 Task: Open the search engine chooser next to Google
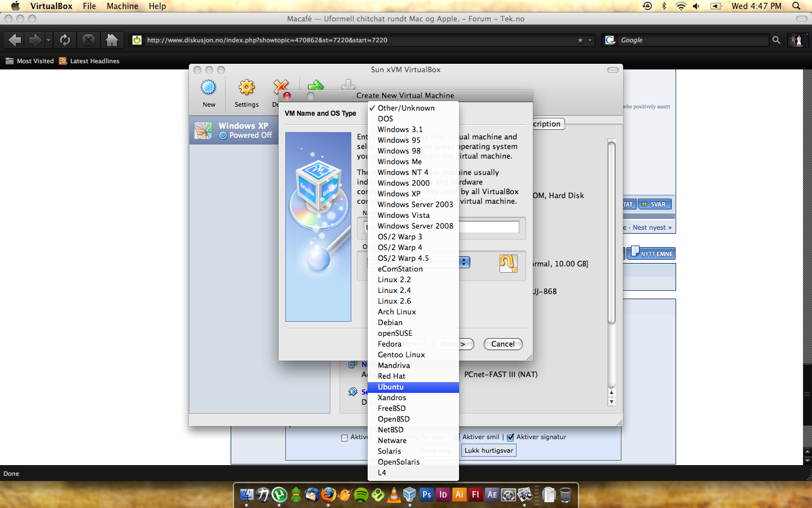point(610,40)
